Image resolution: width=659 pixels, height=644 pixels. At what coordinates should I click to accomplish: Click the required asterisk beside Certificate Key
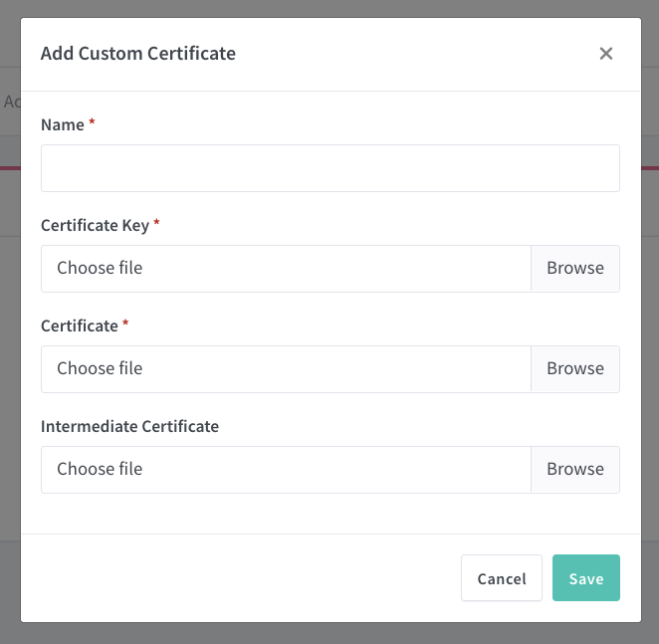point(156,224)
